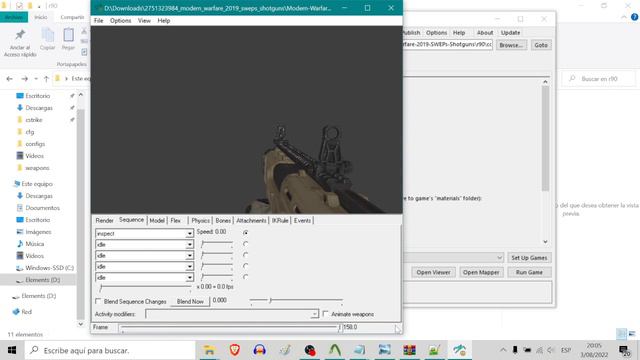Click the Goto button
Screen dimensions: 640x360
pyautogui.click(x=541, y=45)
